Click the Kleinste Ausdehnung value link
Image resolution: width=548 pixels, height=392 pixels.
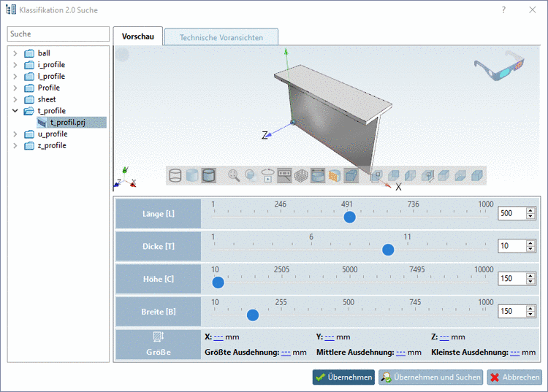515,353
